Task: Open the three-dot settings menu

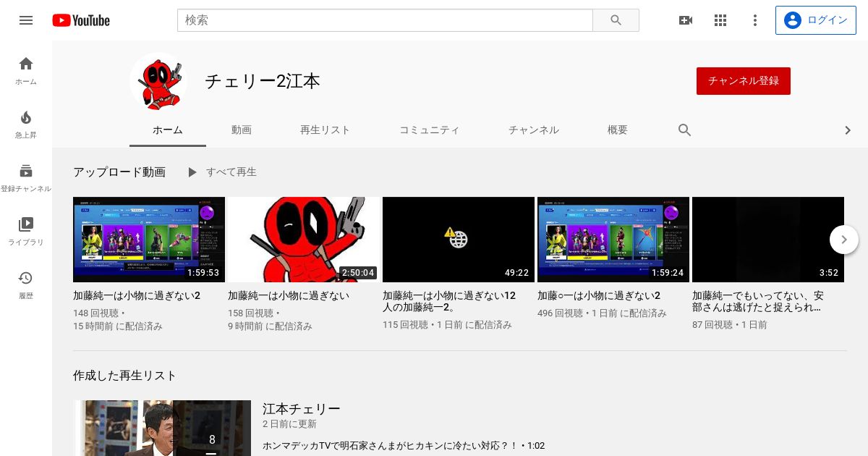Action: (755, 20)
